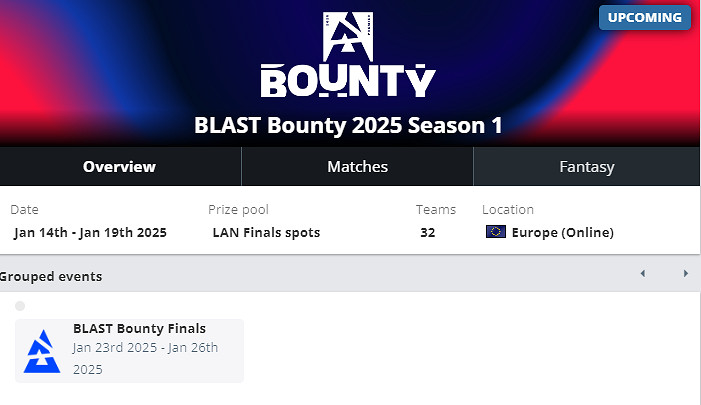Click the 32 teams count
Image resolution: width=701 pixels, height=405 pixels.
428,233
